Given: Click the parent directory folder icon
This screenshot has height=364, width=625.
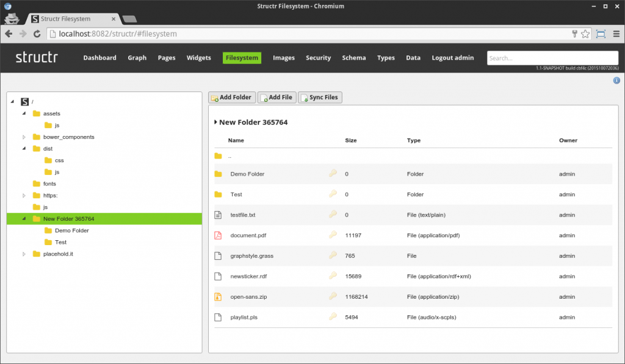Looking at the screenshot, I should pos(218,156).
